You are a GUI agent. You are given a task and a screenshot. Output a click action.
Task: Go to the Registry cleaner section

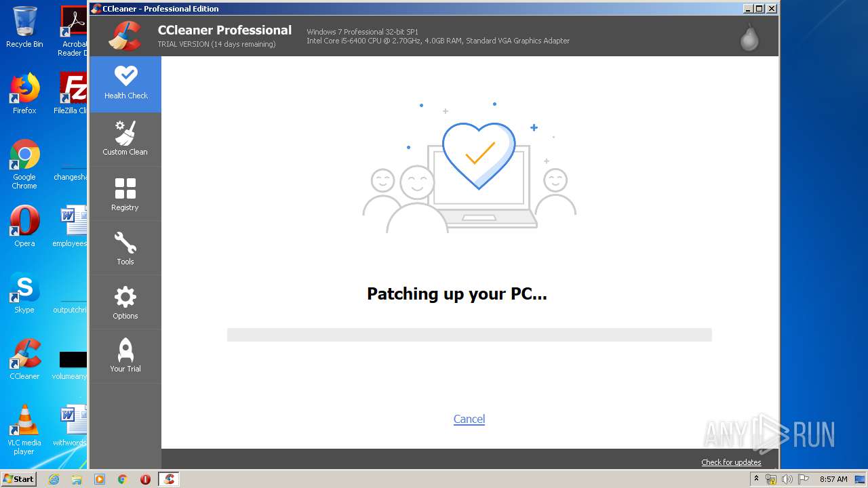(125, 194)
